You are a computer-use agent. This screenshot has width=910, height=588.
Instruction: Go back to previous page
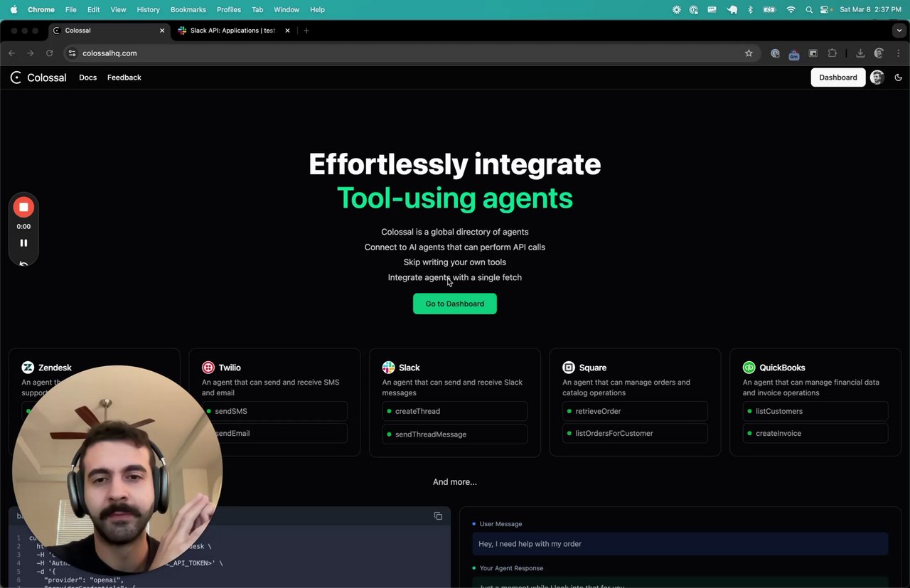(11, 53)
